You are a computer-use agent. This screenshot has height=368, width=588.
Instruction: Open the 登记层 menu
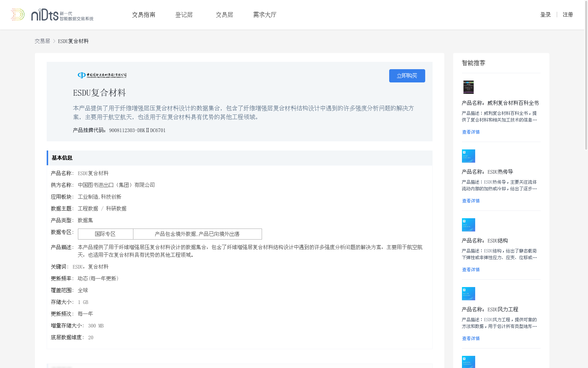(x=184, y=15)
